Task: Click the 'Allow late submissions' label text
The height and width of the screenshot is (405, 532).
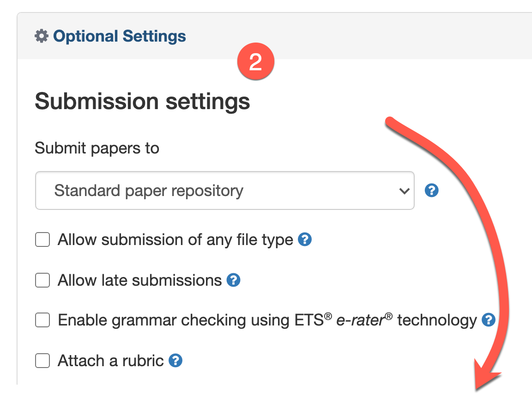Action: 139,280
